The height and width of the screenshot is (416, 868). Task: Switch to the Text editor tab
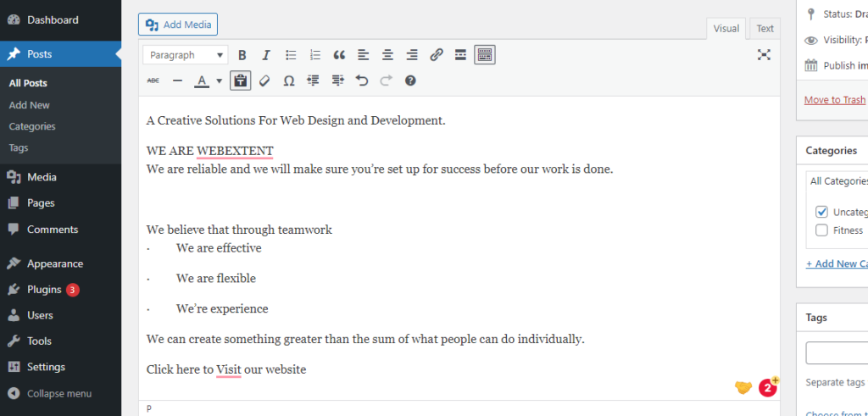[x=765, y=29]
